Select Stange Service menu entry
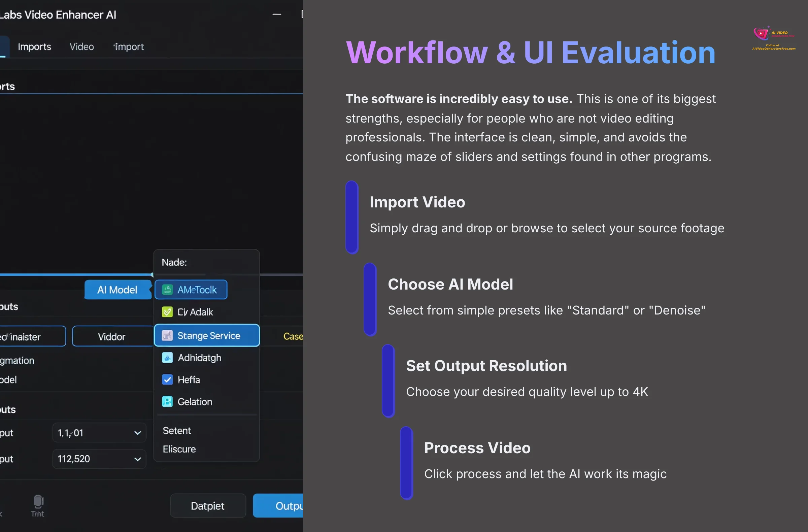The image size is (808, 532). [x=207, y=335]
